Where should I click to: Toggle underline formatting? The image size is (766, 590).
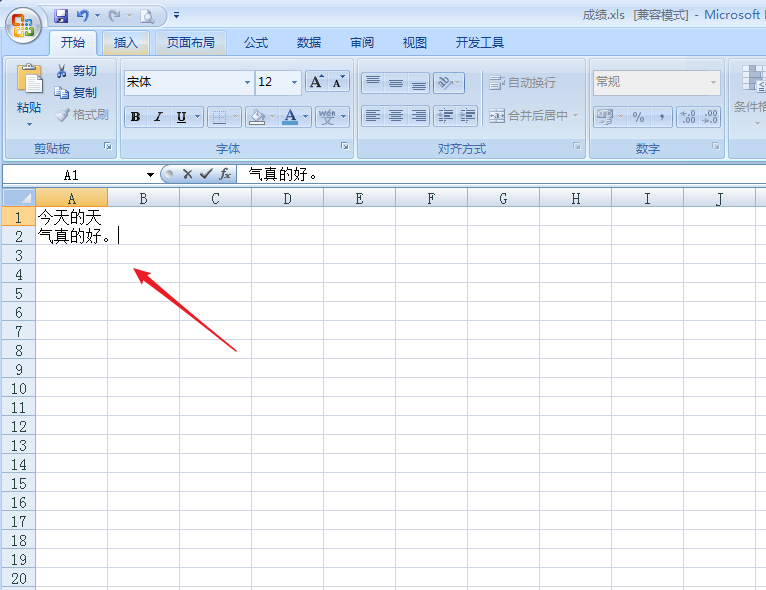181,117
